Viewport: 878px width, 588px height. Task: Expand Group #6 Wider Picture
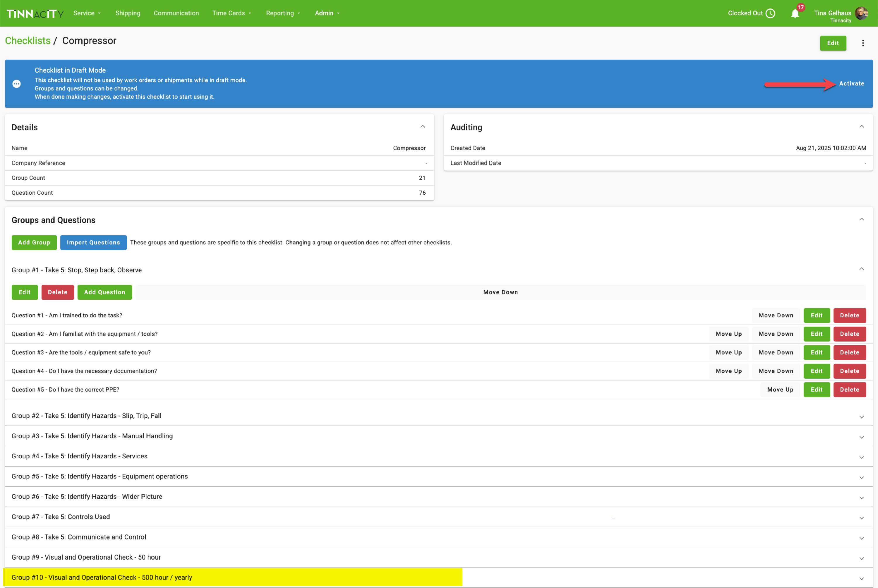click(862, 498)
